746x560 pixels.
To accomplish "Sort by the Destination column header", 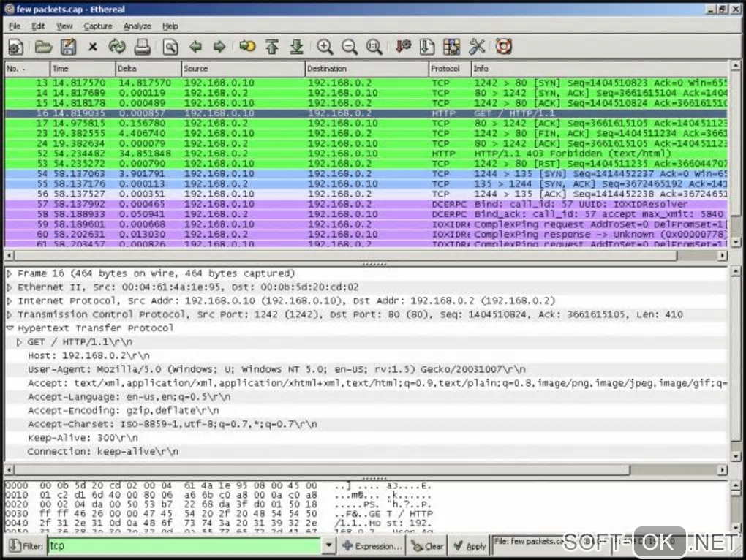I will 367,69.
